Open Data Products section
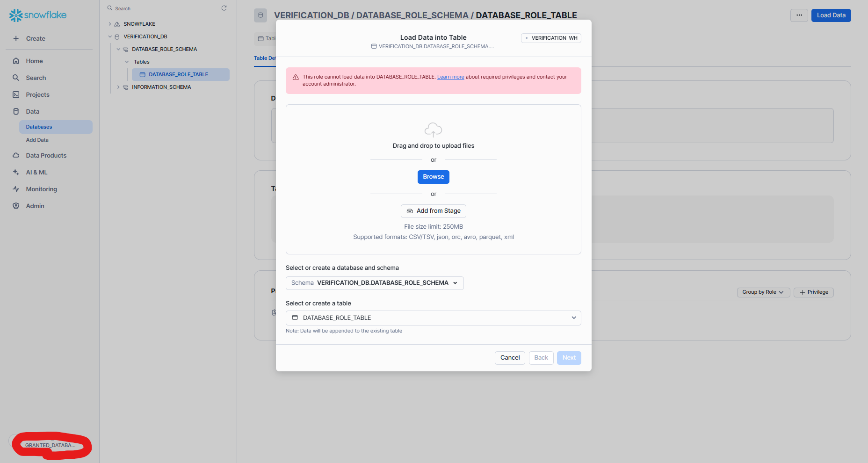Image resolution: width=868 pixels, height=463 pixels. [x=46, y=155]
